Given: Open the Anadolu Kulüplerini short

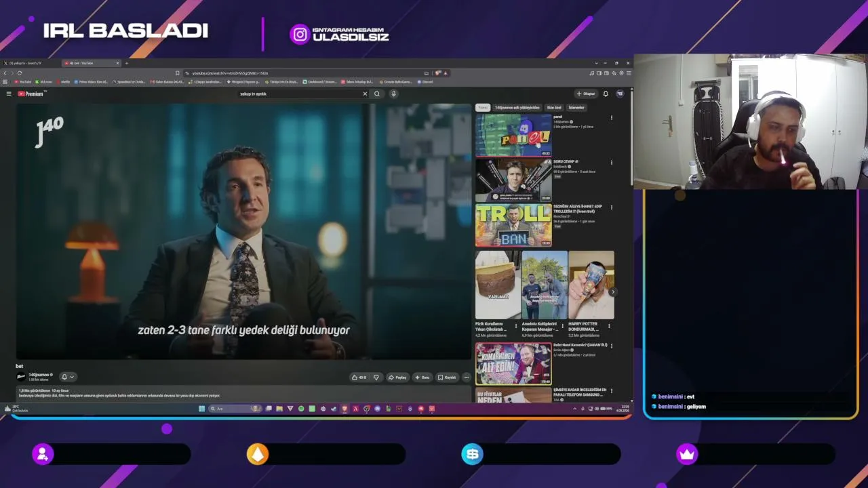Looking at the screenshot, I should 545,285.
